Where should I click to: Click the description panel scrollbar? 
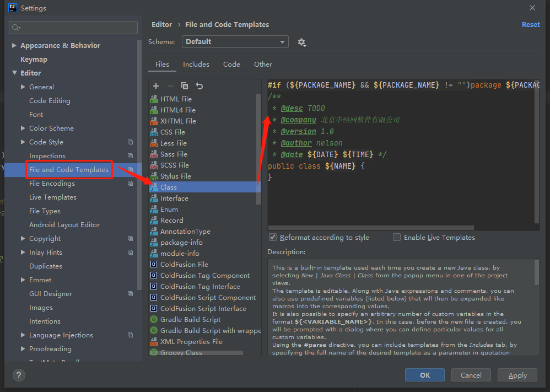(536, 272)
